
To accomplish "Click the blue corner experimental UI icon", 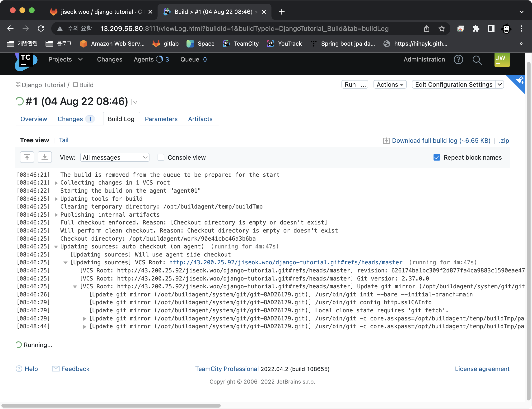I will (519, 81).
